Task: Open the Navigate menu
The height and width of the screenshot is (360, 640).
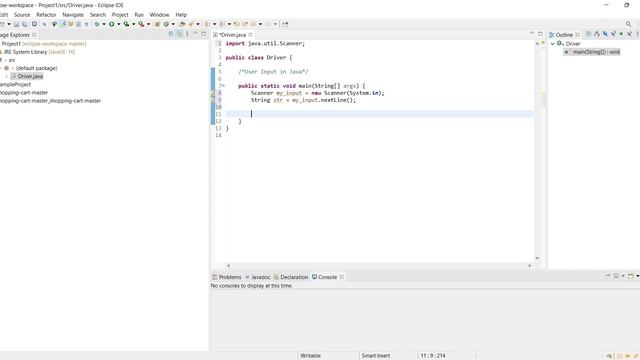Action: pyautogui.click(x=73, y=15)
